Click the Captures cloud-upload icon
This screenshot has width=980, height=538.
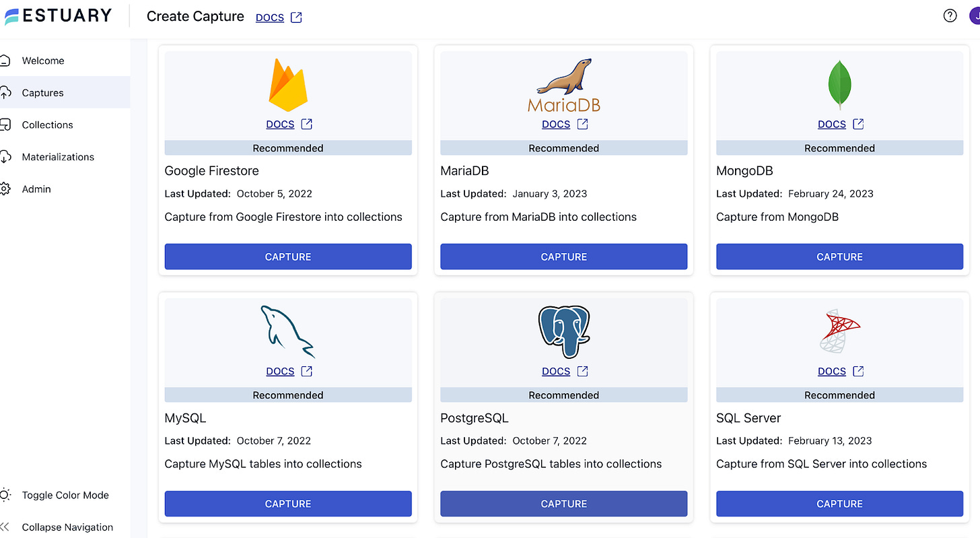coord(5,93)
